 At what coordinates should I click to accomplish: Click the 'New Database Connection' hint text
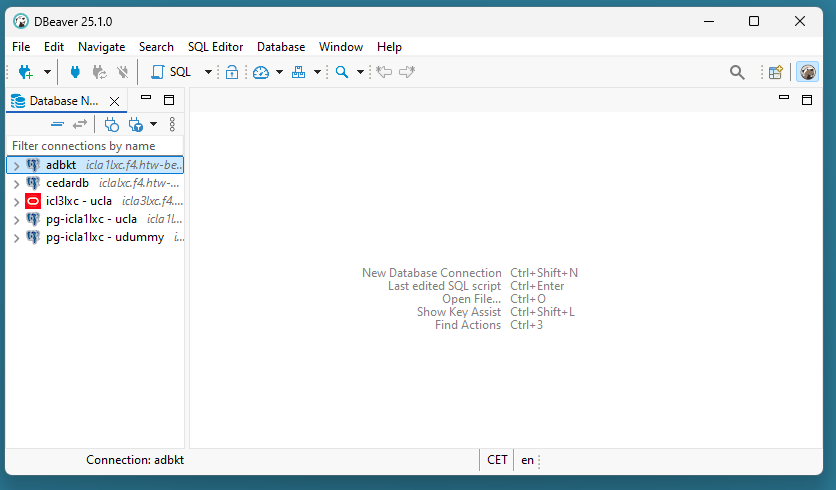[432, 273]
